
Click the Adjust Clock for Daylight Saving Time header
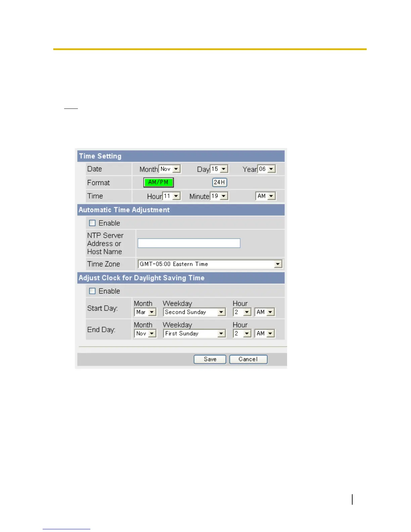click(181, 278)
